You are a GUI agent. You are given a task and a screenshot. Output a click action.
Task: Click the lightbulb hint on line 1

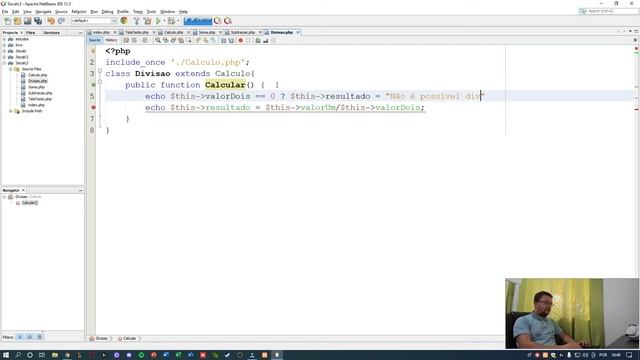[x=93, y=51]
